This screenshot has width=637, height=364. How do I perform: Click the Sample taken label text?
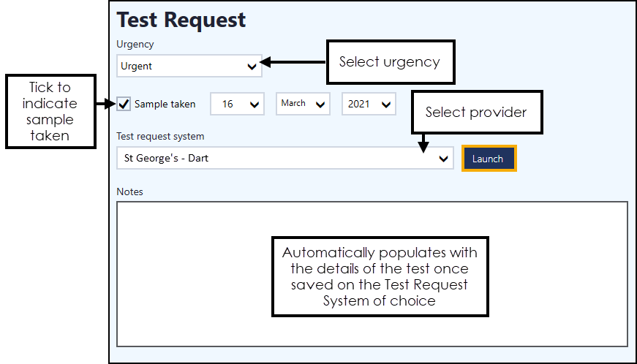click(165, 105)
